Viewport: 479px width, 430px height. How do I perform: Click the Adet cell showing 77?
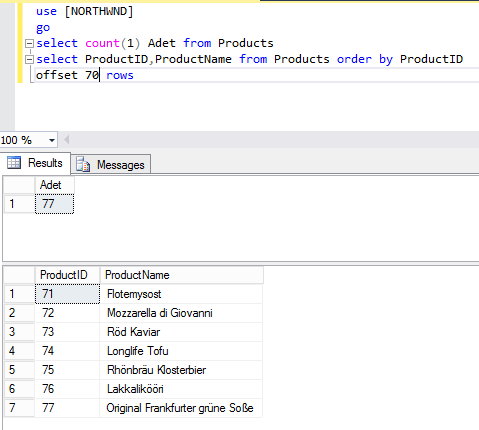54,204
